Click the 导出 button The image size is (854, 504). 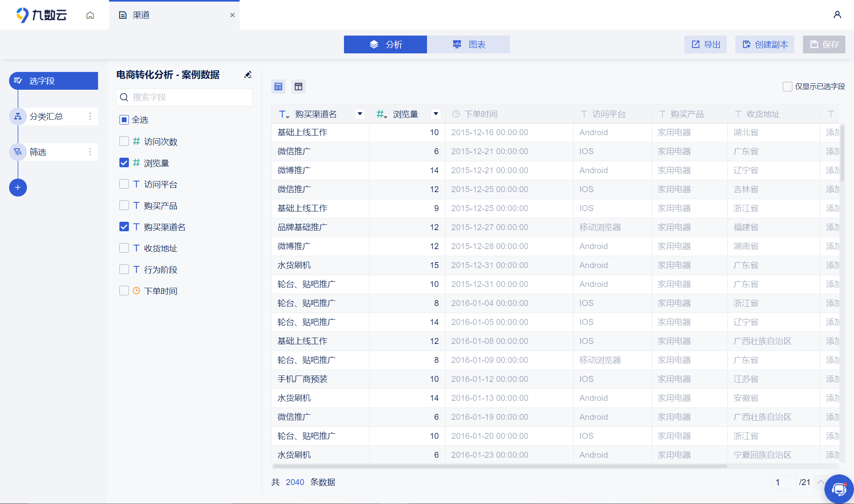pos(706,45)
